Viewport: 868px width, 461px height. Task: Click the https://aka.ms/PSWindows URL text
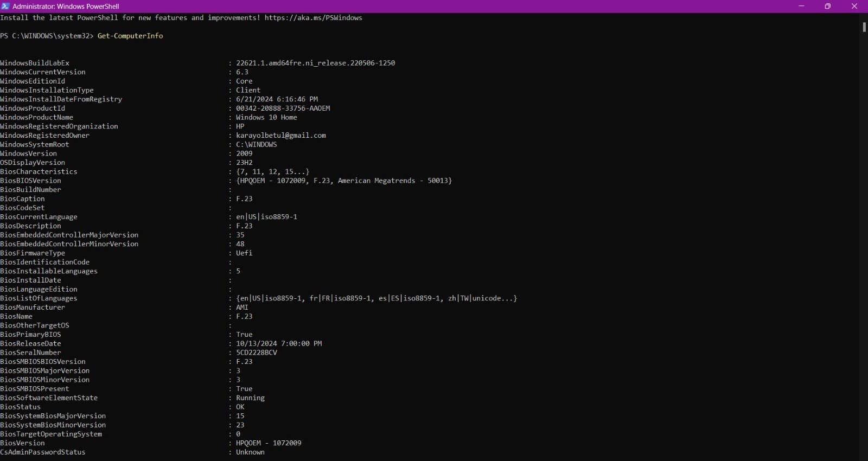pos(313,18)
